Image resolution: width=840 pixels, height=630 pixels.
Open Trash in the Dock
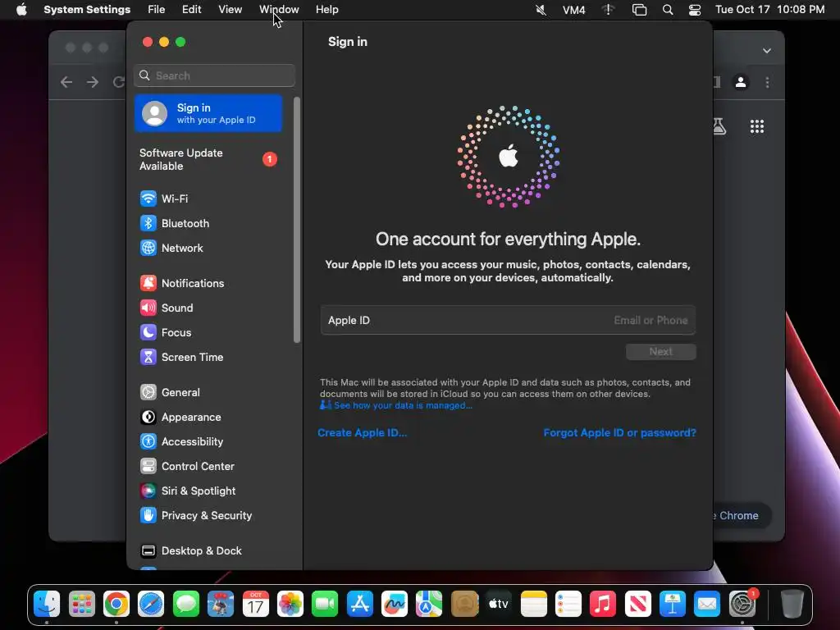click(x=792, y=605)
